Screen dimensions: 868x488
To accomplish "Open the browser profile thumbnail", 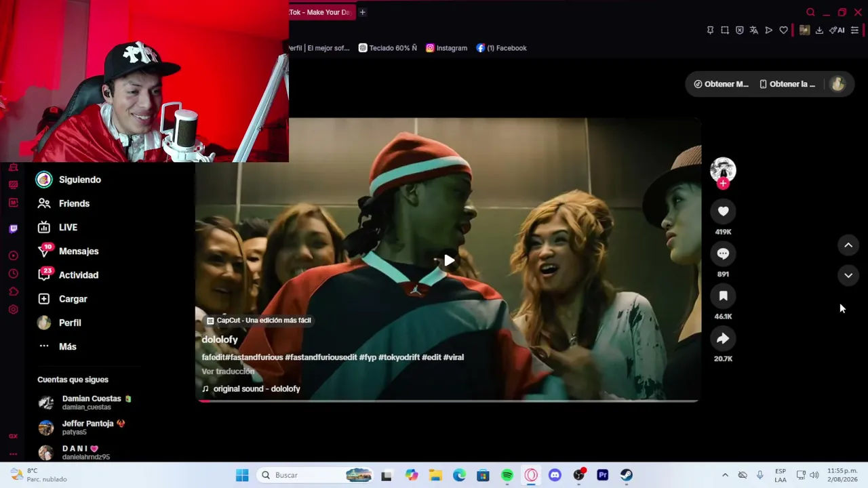I will (804, 30).
